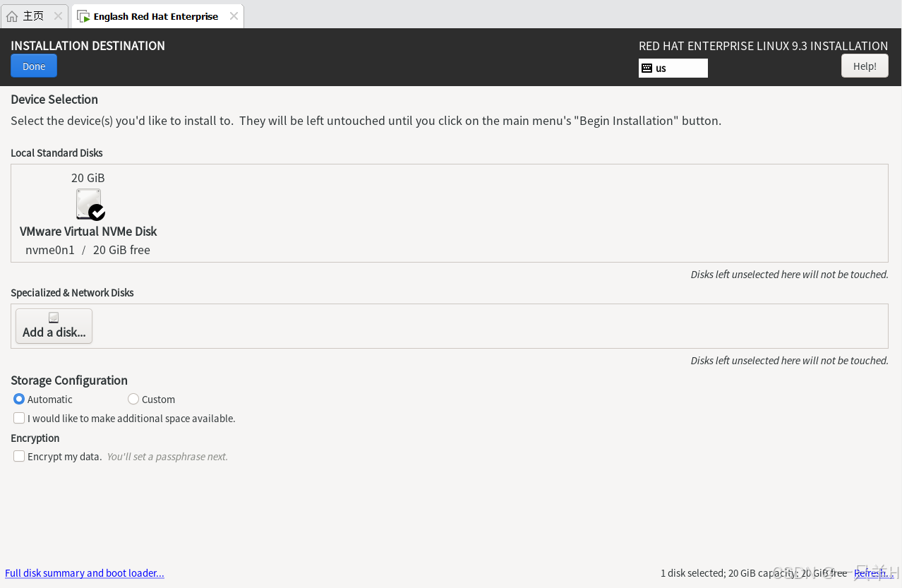Select the VMware Virtual NVMe Disk icon
Screen dimensions: 902x588
tap(90, 205)
